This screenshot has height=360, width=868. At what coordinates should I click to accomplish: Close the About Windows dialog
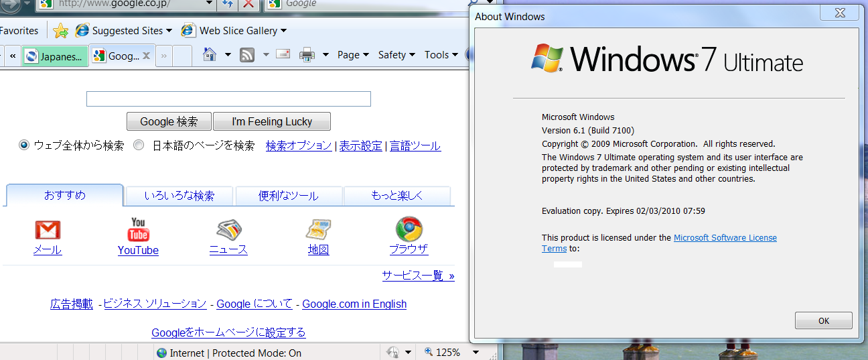[x=840, y=12]
